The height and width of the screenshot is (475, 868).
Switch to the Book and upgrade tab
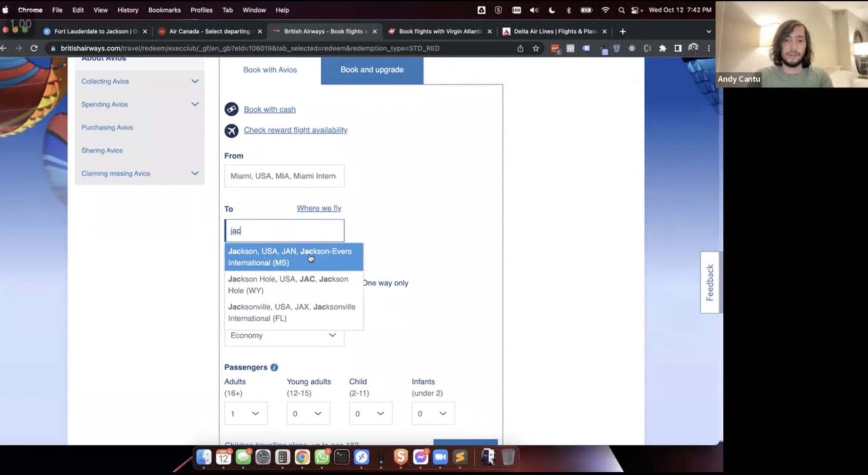(x=372, y=70)
